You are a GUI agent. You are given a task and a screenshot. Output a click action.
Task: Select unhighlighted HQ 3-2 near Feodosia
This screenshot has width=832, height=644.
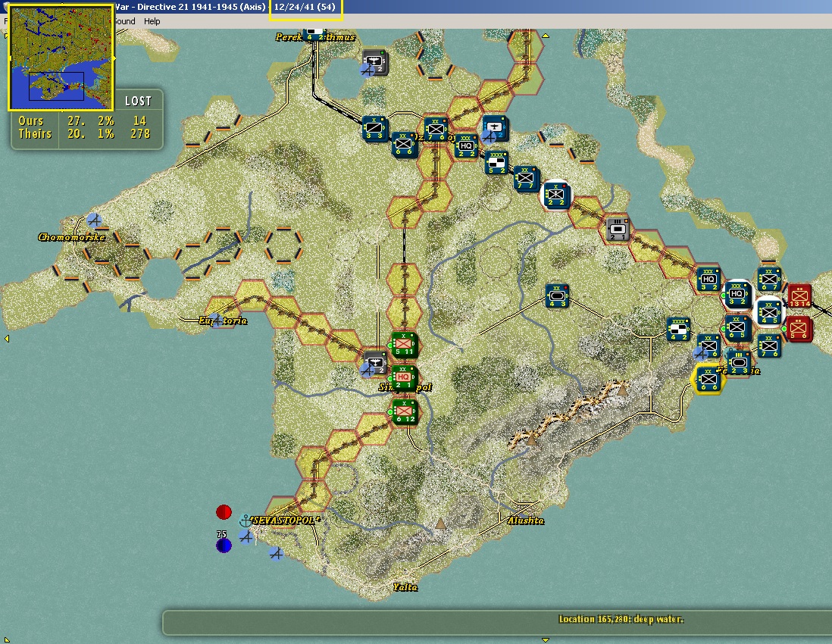(708, 280)
